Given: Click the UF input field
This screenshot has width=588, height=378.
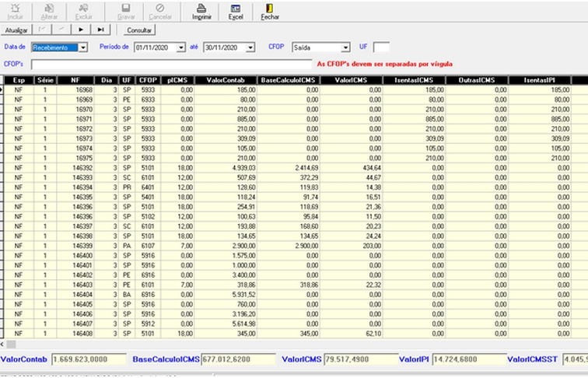Looking at the screenshot, I should pos(381,47).
